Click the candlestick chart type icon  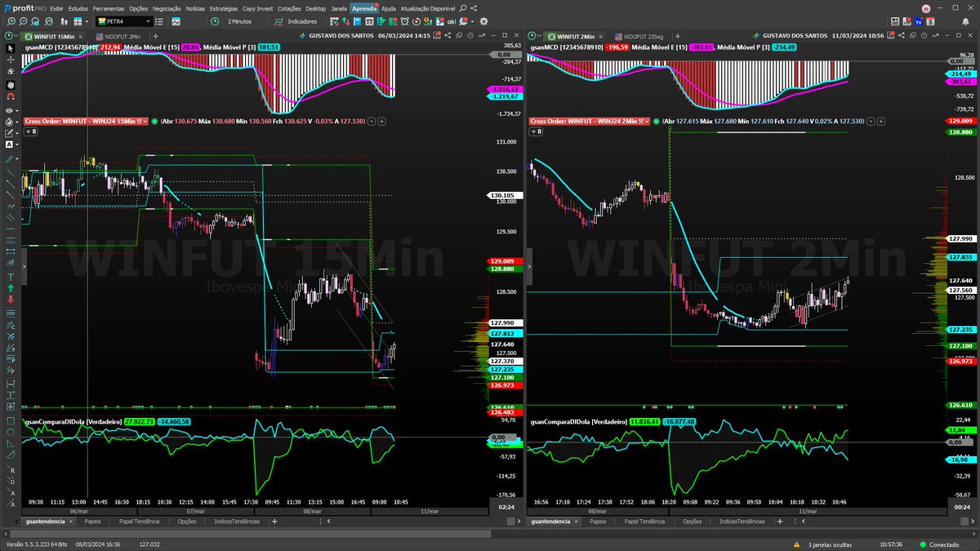point(64,21)
